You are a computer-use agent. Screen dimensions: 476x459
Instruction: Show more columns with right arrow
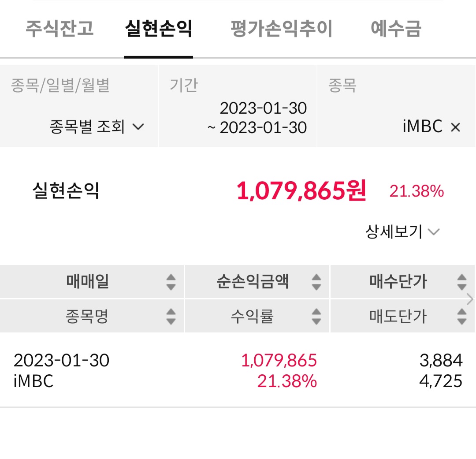pyautogui.click(x=470, y=299)
